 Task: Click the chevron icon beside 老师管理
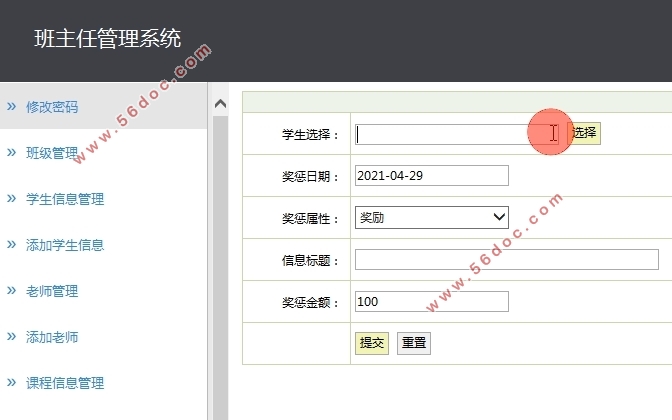tap(11, 291)
